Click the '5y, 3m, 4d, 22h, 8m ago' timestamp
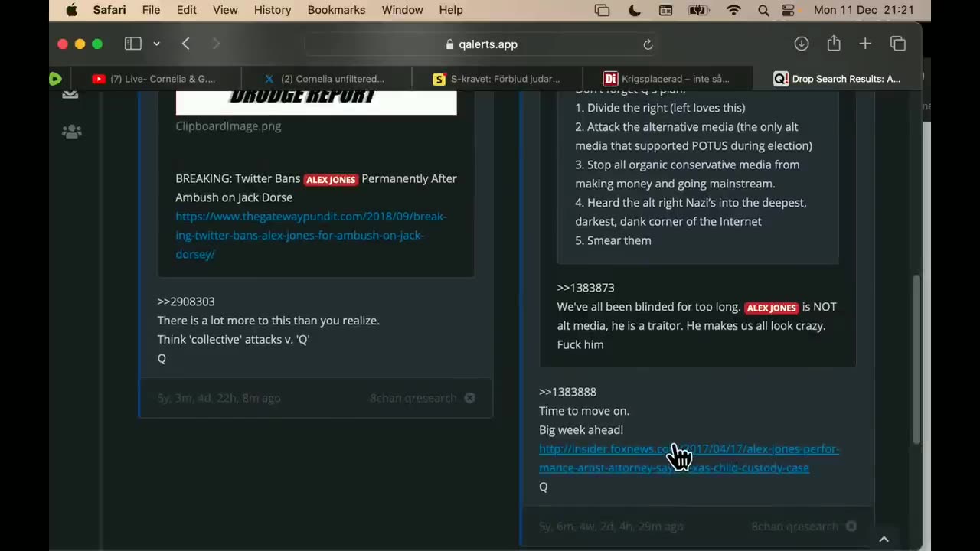This screenshot has width=980, height=551. (219, 398)
